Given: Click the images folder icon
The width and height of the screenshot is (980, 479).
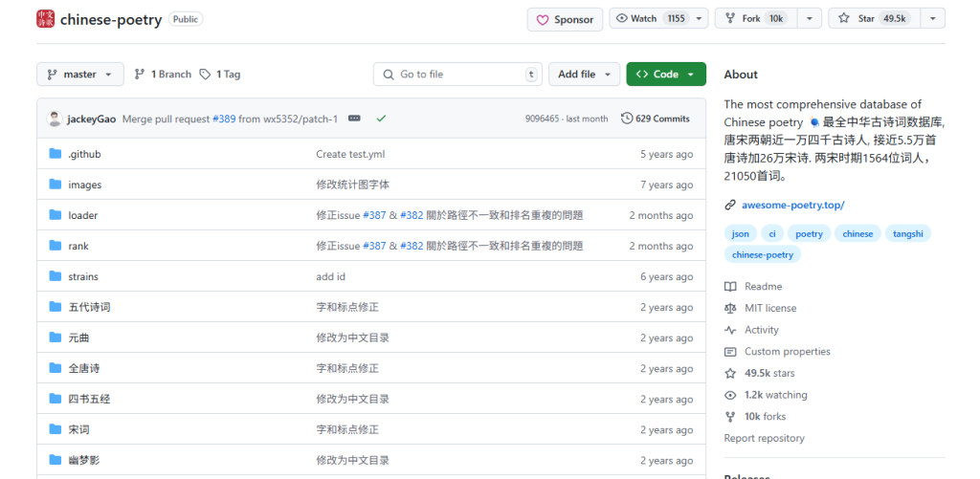Looking at the screenshot, I should click(56, 185).
